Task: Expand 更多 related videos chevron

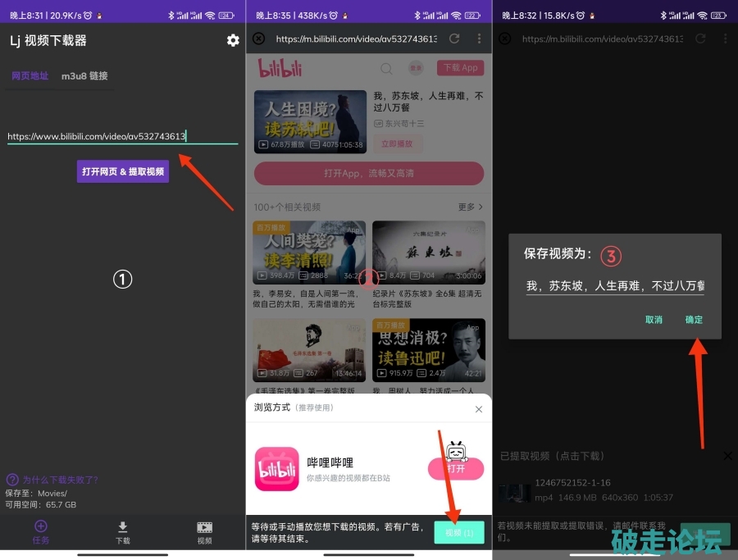Action: pos(471,207)
